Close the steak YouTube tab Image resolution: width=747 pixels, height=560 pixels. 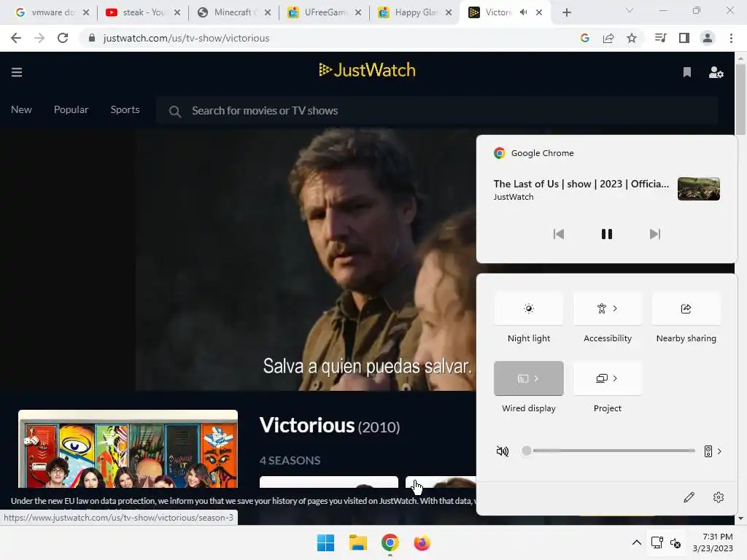pos(177,12)
